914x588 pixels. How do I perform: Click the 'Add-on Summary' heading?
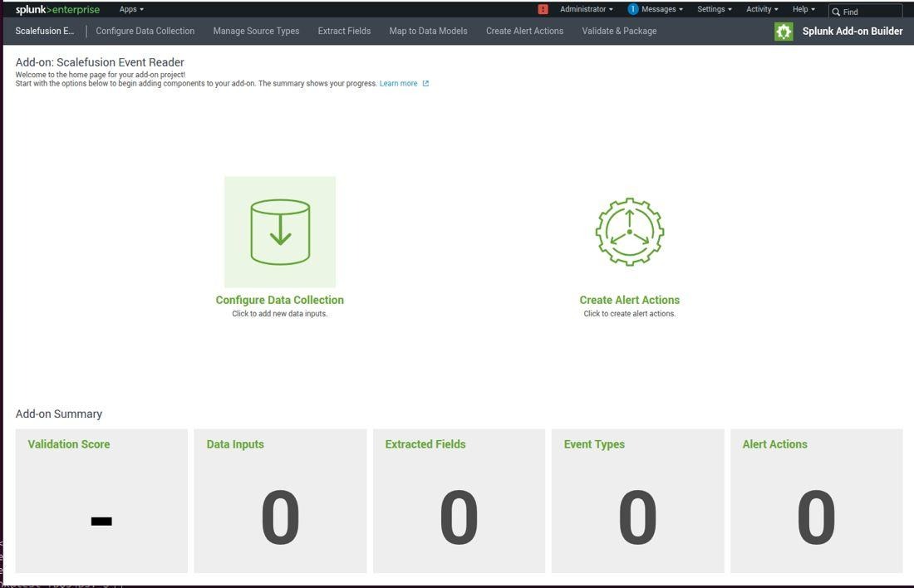[x=59, y=414]
